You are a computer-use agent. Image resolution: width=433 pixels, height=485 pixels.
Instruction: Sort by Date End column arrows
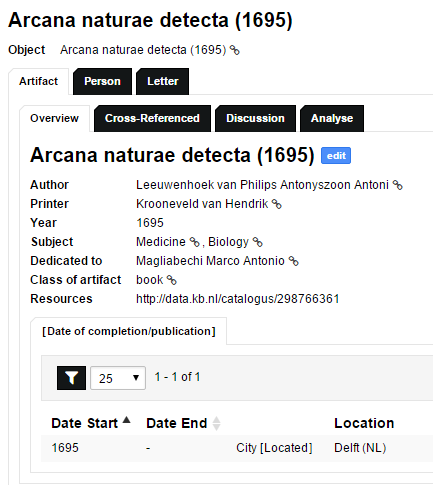tap(217, 423)
